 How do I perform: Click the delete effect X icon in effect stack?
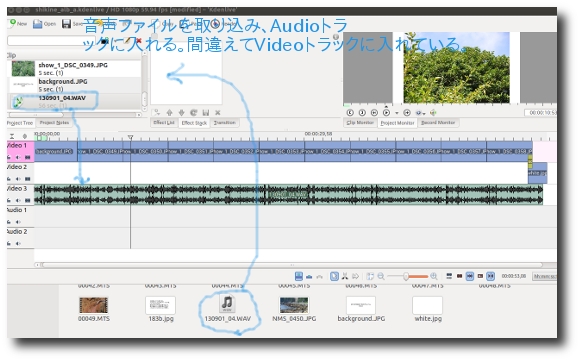click(x=218, y=112)
